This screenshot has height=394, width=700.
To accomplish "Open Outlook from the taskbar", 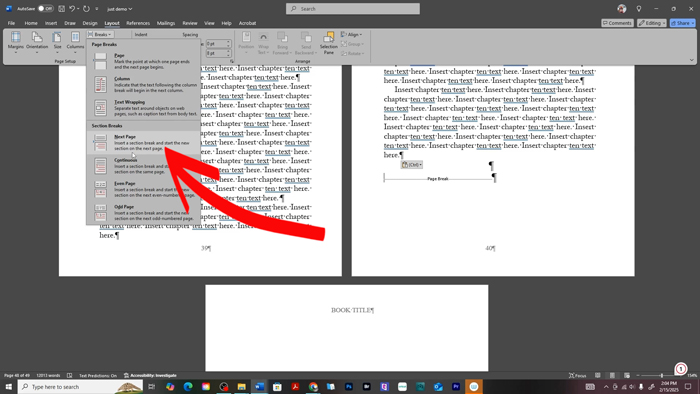I will [x=438, y=386].
